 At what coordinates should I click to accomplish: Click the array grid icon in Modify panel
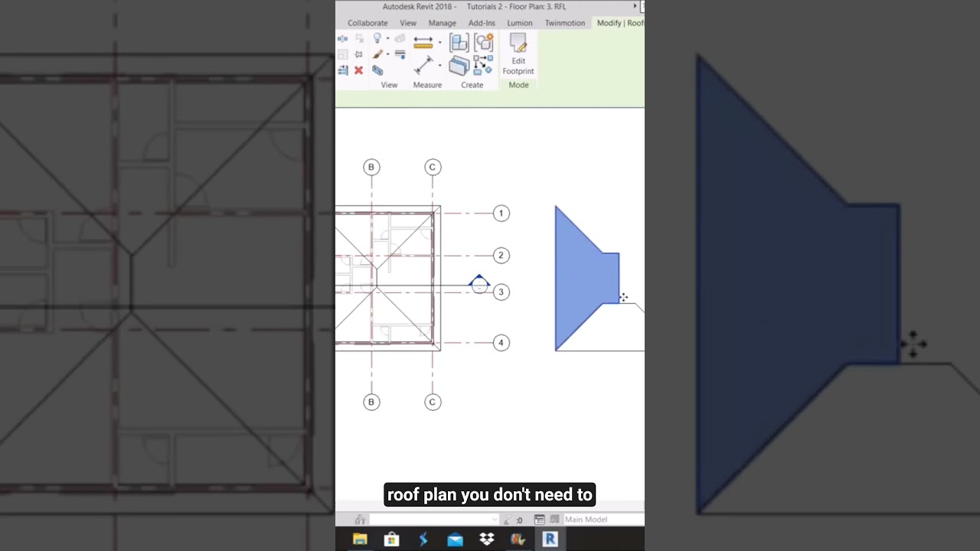[342, 54]
